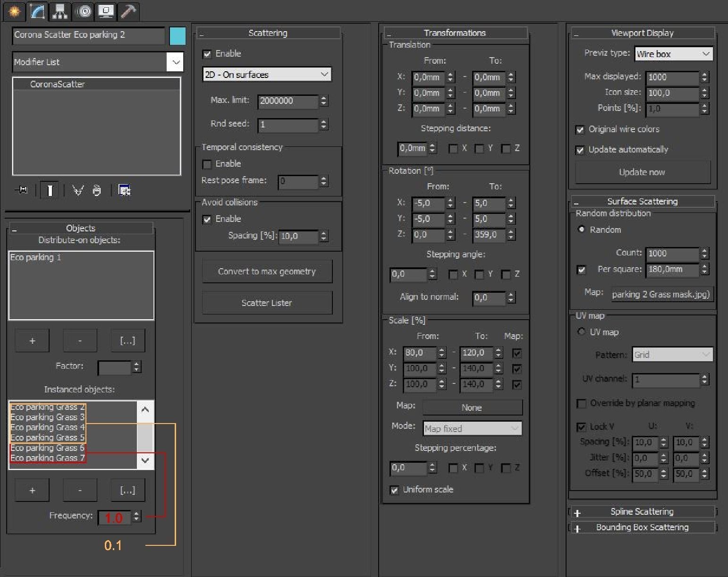Screen dimensions: 728x577
Task: Toggle Avoid collisions Enable checkbox
Action: pyautogui.click(x=207, y=220)
